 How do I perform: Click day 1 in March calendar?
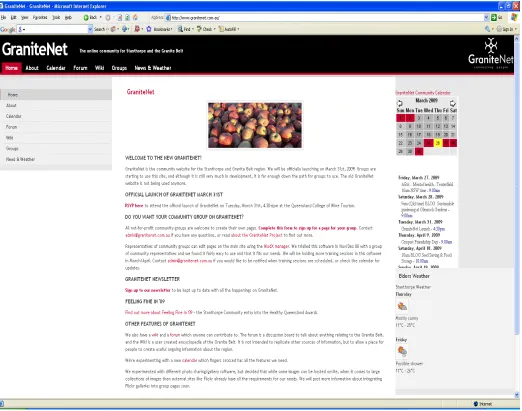(x=400, y=118)
